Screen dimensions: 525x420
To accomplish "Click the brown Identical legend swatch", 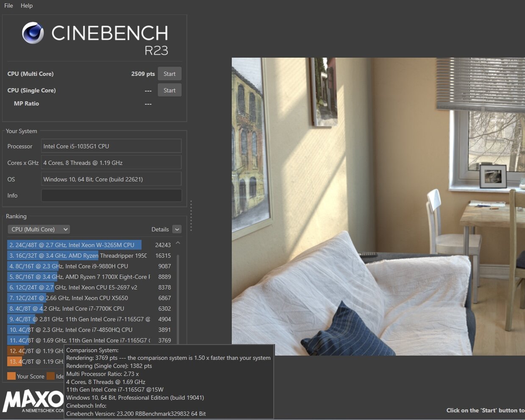I will 50,376.
